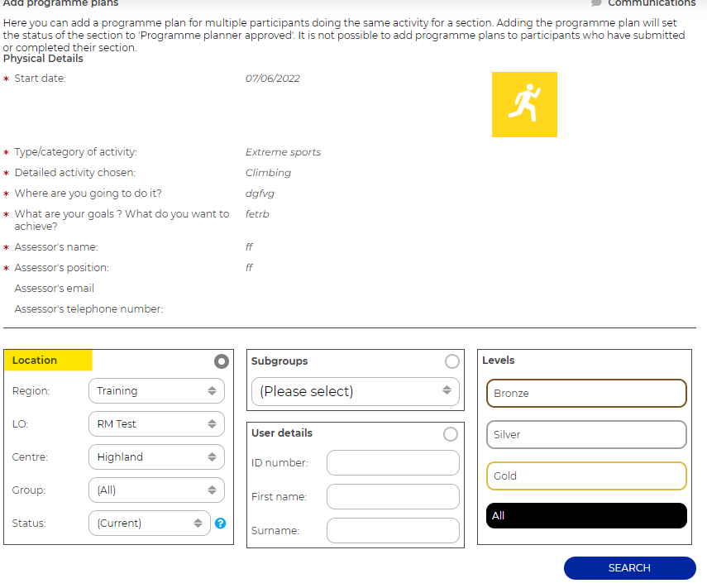The image size is (707, 588).
Task: Click the First name input field
Action: (393, 496)
